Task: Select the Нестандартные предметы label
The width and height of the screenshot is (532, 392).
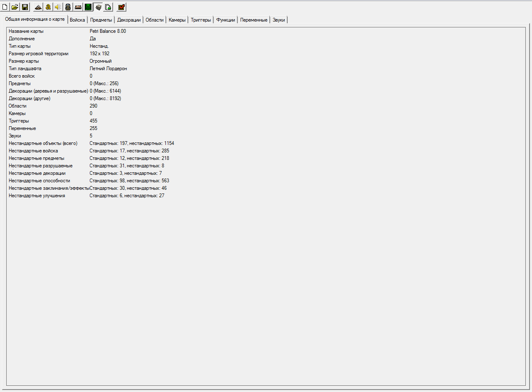Action: (x=37, y=158)
